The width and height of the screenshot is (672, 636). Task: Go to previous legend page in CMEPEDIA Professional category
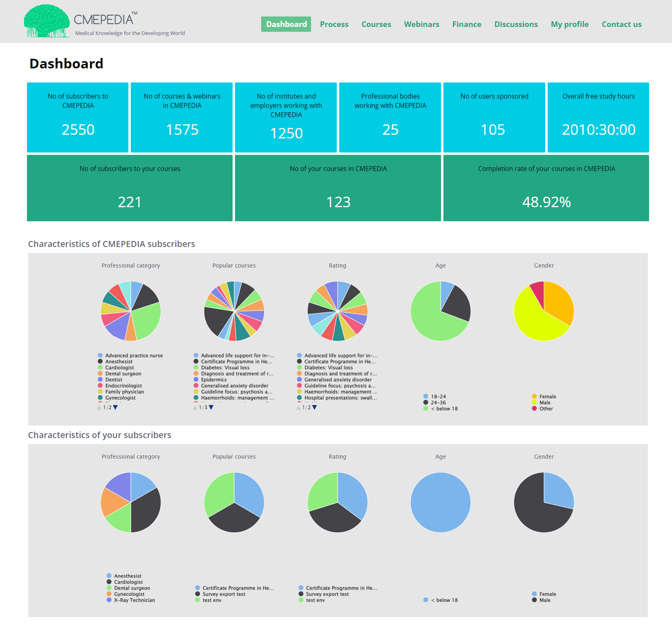tap(99, 408)
